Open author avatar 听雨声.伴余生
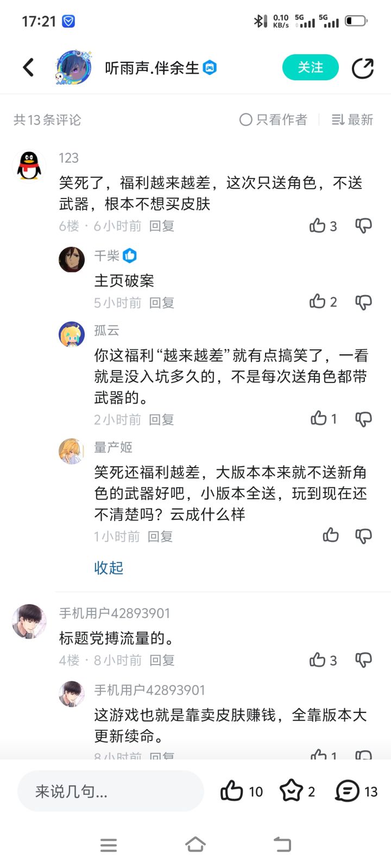This screenshot has width=391, height=868. click(73, 68)
